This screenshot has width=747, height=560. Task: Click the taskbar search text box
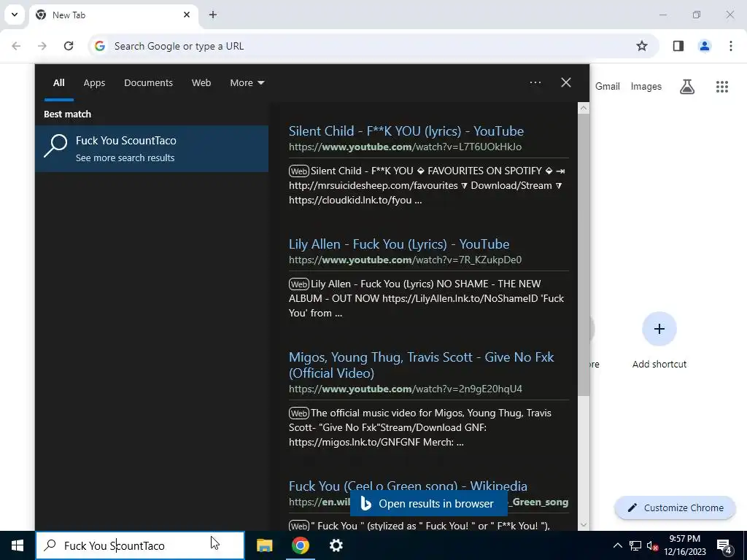click(x=140, y=545)
